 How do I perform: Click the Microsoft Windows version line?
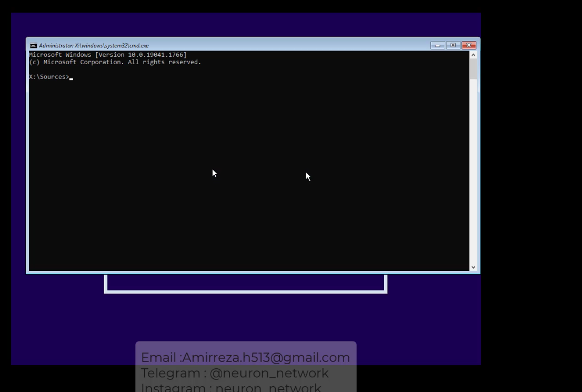click(108, 55)
